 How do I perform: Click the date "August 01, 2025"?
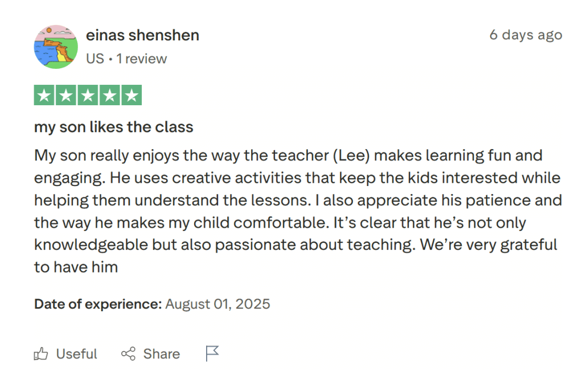pyautogui.click(x=217, y=304)
